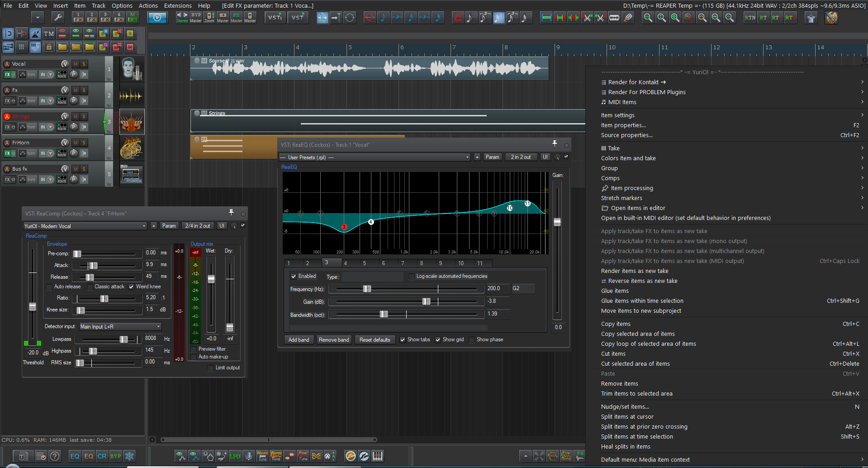Click the LFO icon in bottom toolbar

coord(235,456)
